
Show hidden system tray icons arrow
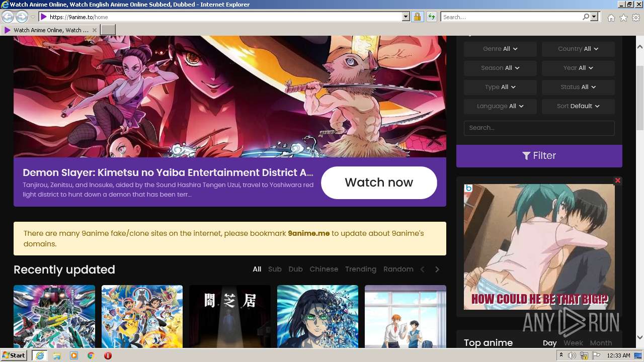[x=561, y=355]
